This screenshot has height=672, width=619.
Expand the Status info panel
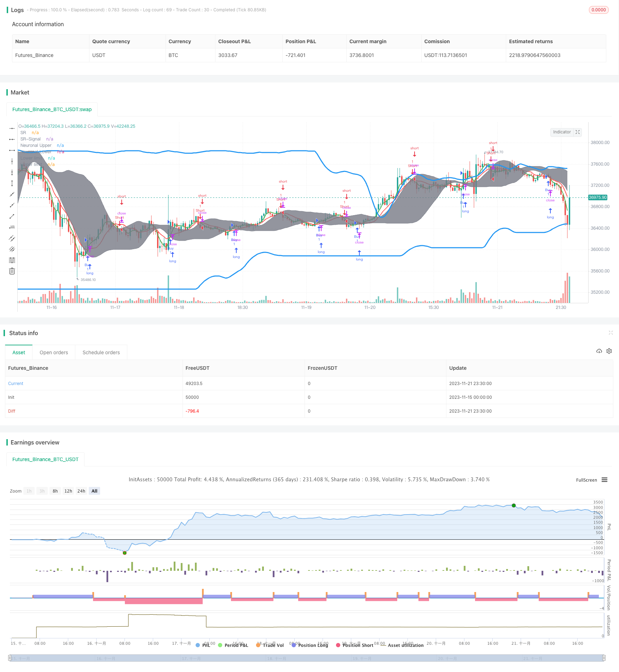click(x=611, y=333)
